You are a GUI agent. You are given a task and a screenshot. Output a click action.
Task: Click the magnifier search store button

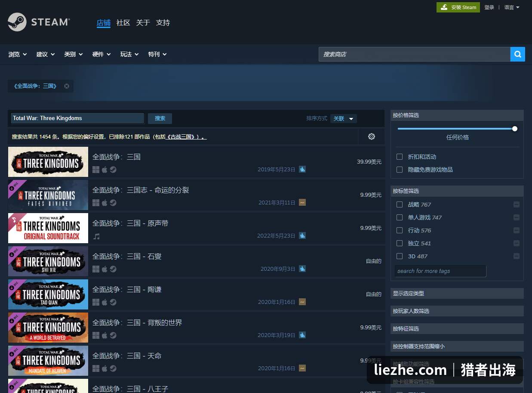click(517, 54)
